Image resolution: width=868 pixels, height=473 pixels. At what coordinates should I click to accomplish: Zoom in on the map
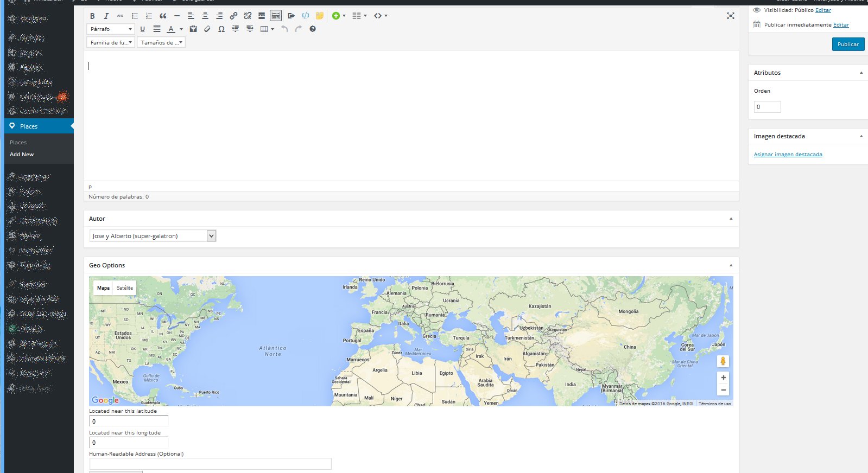723,378
